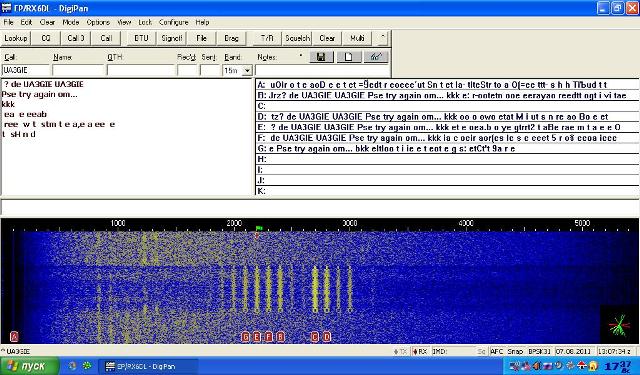Click the Brag macro button
The width and height of the screenshot is (640, 375).
(x=231, y=38)
